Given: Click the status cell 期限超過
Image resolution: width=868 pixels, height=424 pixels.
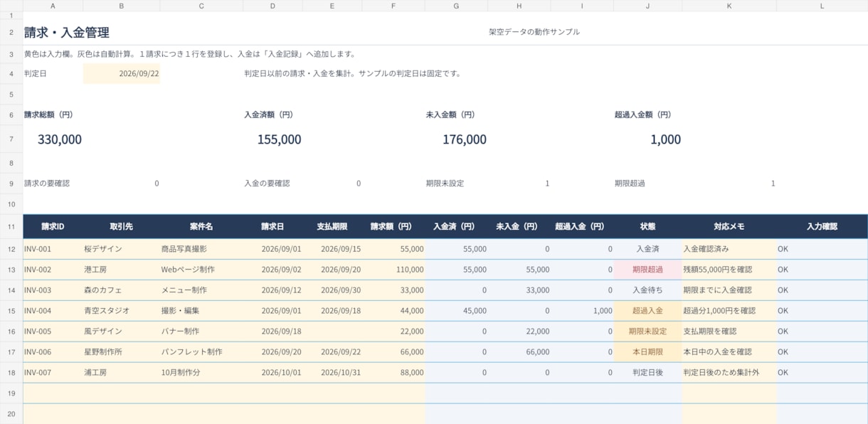Looking at the screenshot, I should [647, 270].
